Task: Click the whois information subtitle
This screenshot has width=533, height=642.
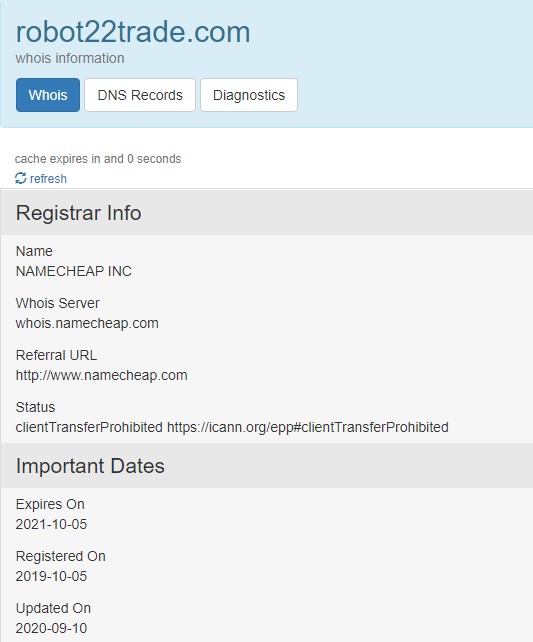Action: click(x=70, y=58)
